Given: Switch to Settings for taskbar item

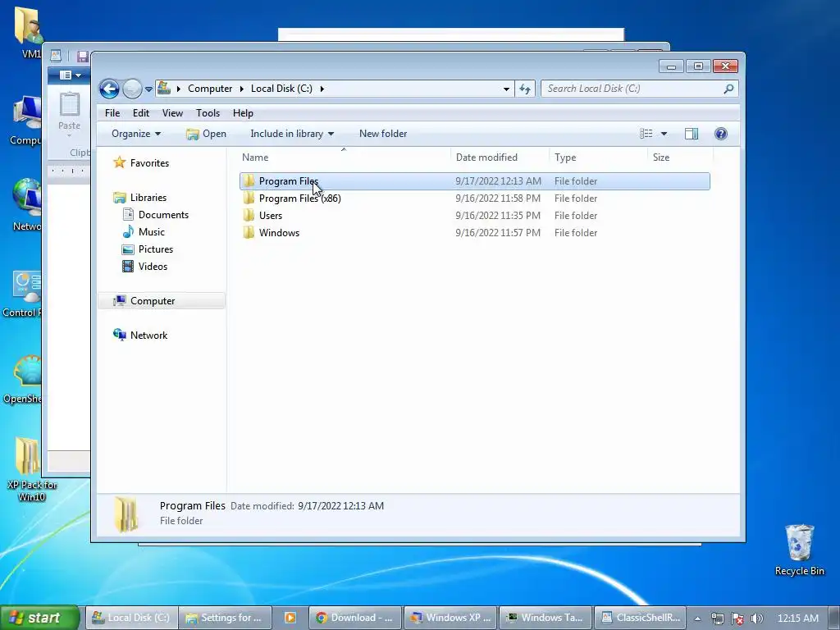Looking at the screenshot, I should (x=225, y=618).
